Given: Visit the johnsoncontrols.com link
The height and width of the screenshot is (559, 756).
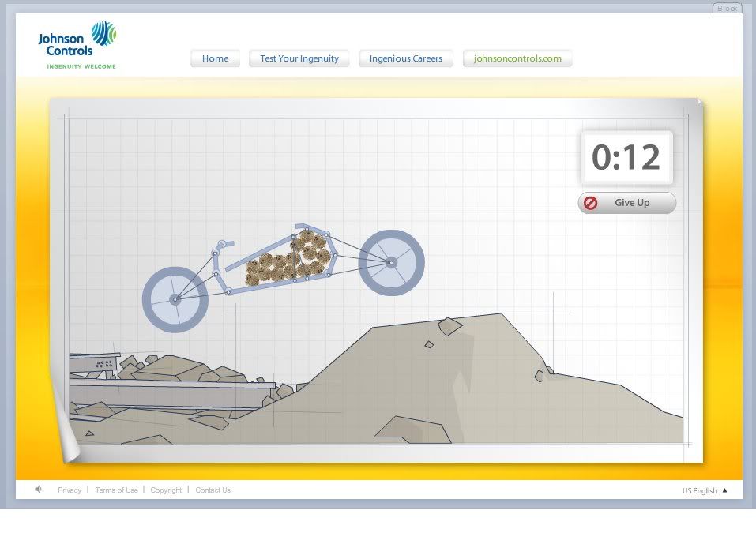Looking at the screenshot, I should tap(517, 58).
